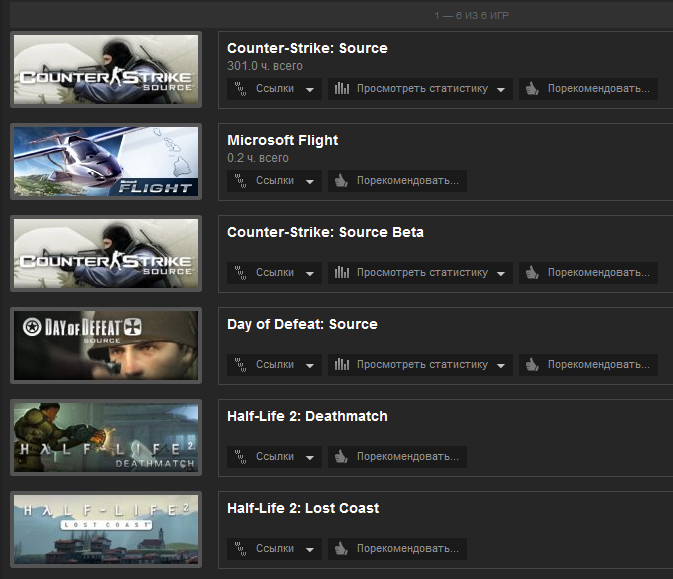Open Counter-Strike: Source Beta thumbnail

(106, 253)
